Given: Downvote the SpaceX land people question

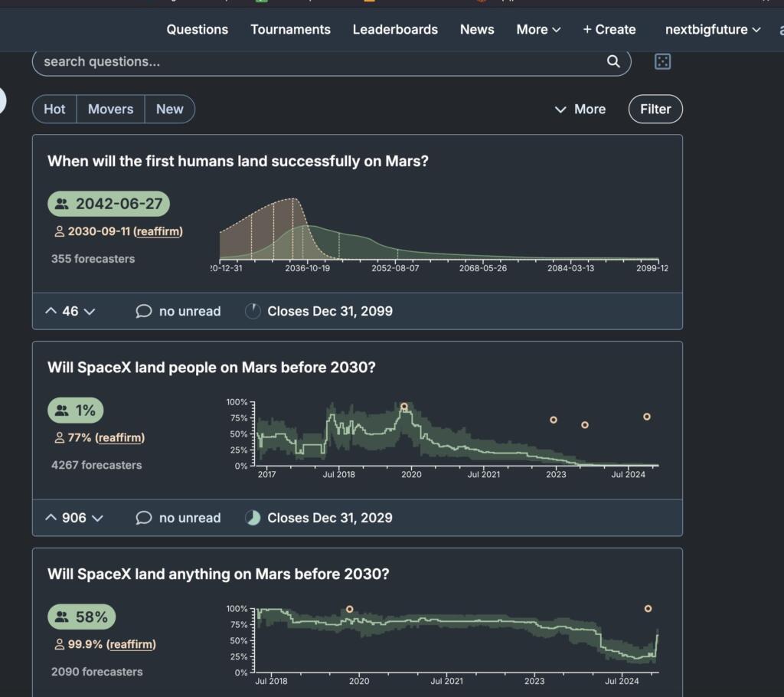Looking at the screenshot, I should coord(97,518).
